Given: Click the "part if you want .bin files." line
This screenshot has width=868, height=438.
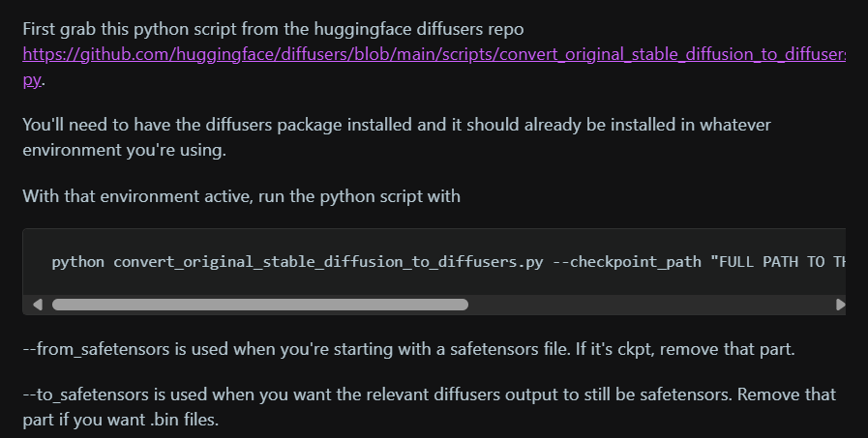Looking at the screenshot, I should [x=121, y=420].
